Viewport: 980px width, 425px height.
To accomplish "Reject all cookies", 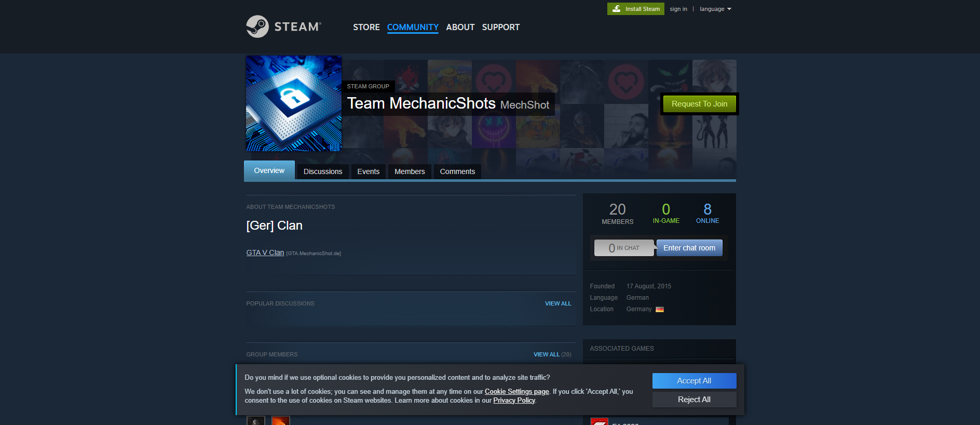I will coord(694,400).
